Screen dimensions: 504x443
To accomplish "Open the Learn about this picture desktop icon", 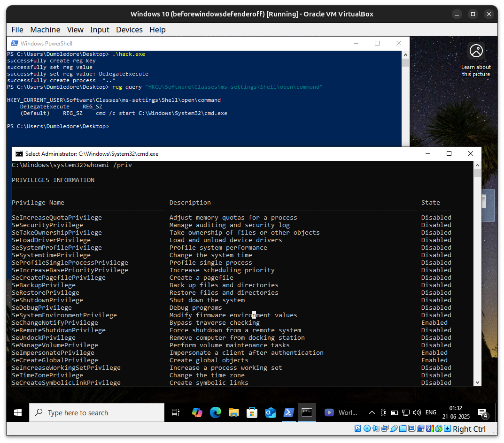I will (476, 60).
